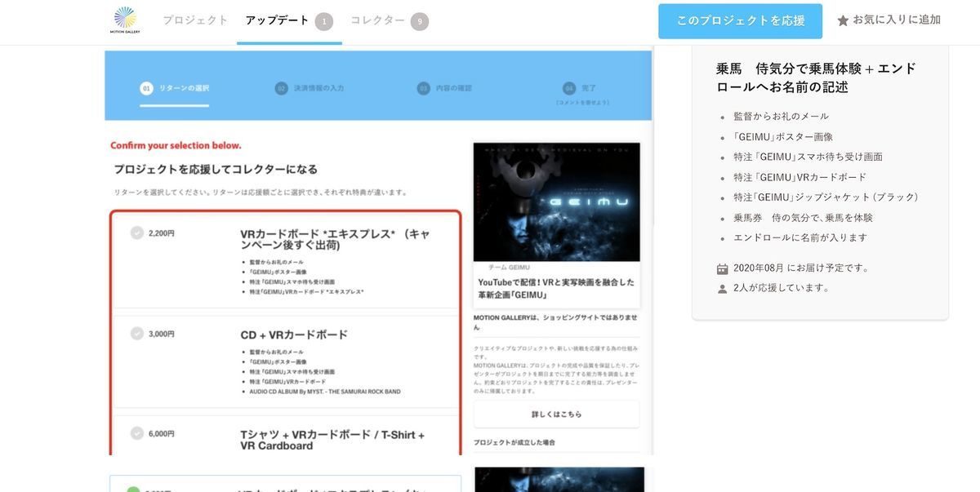
Task: Select the 2,200円 return radio circle
Action: coord(137,233)
